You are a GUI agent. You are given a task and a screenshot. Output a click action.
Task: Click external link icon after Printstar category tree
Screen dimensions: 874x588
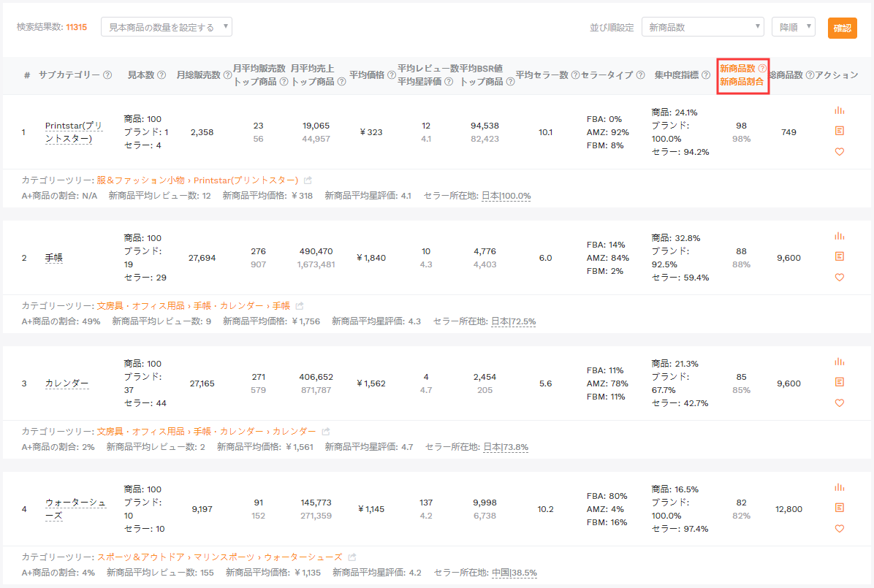[308, 180]
